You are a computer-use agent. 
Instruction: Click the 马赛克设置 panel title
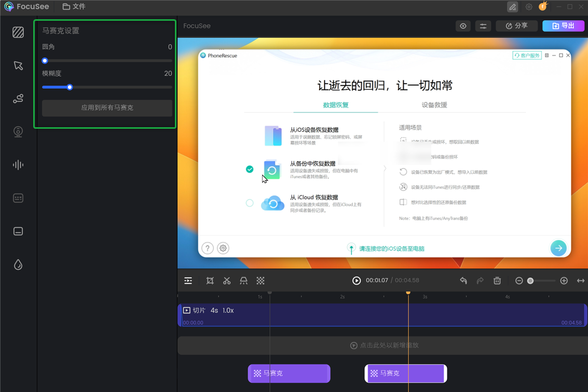pos(61,31)
